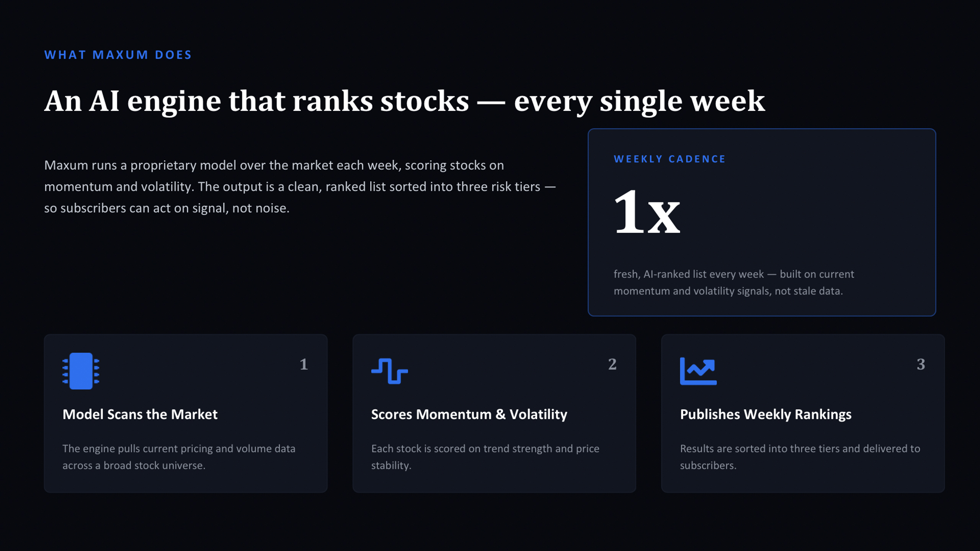Click 'Publishes Weekly Rankings' heading
The height and width of the screenshot is (551, 980).
[766, 414]
